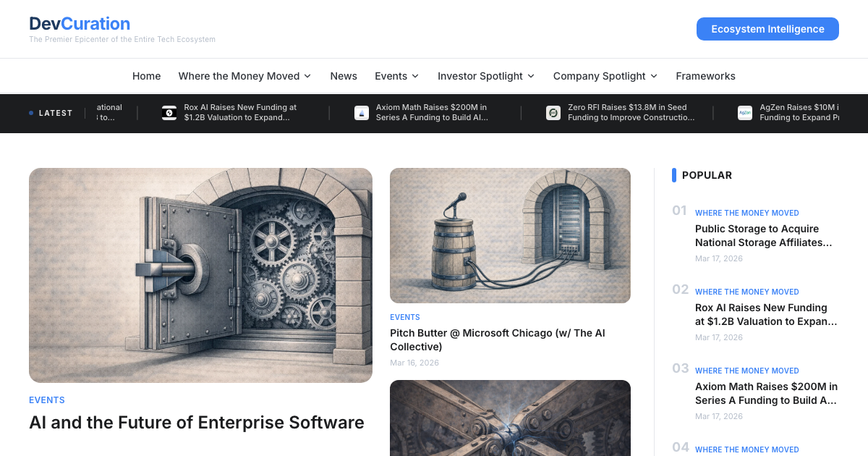Open ticker headline Zero RFI Raises $13.8M
Screen dimensions: 868x456
[x=631, y=112]
